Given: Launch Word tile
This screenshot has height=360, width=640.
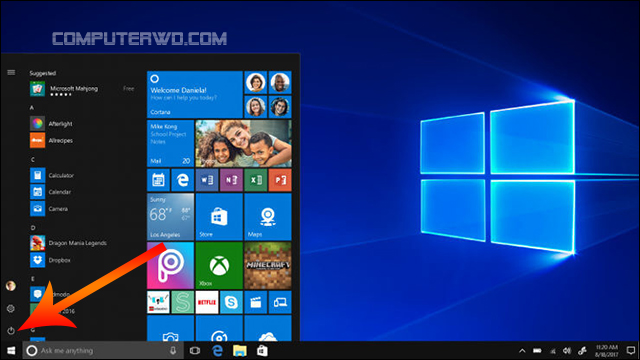Looking at the screenshot, I should [x=207, y=180].
